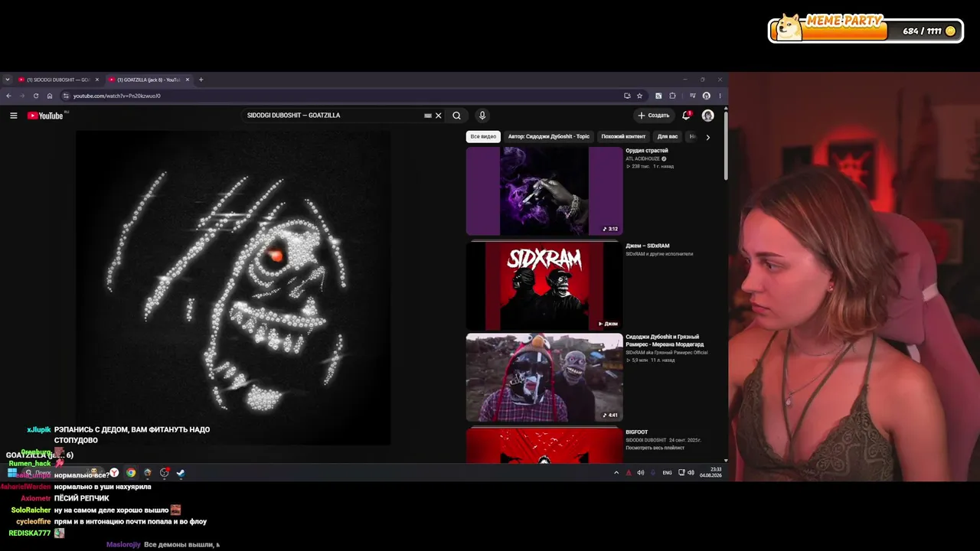The height and width of the screenshot is (551, 980).
Task: Open the BIGFOOT playlist thumbnail
Action: click(544, 445)
